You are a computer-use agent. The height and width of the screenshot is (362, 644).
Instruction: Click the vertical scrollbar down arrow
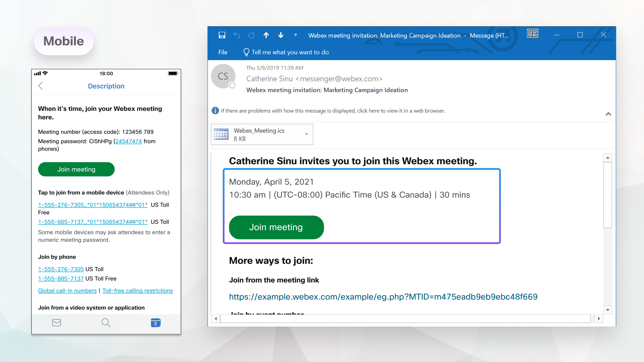point(608,310)
